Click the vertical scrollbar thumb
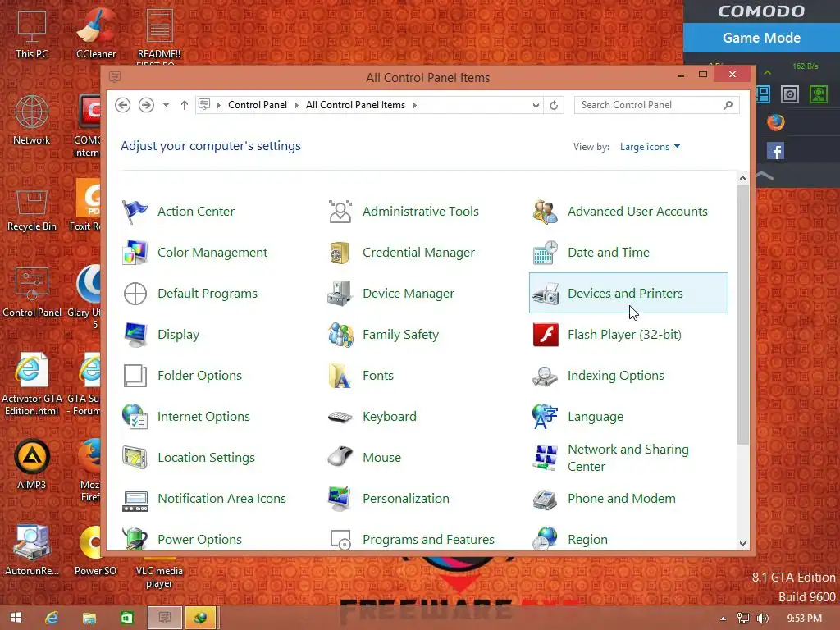 pyautogui.click(x=742, y=315)
